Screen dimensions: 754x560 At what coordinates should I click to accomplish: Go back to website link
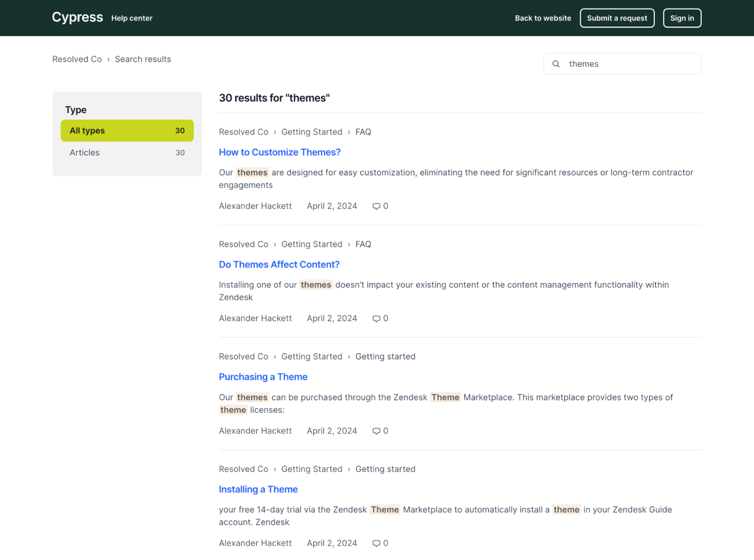pos(542,18)
